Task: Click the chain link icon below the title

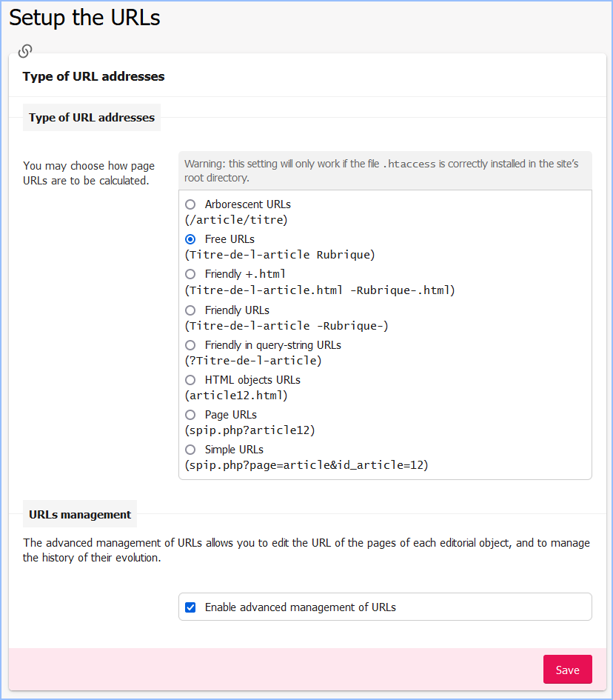Action: (x=25, y=51)
